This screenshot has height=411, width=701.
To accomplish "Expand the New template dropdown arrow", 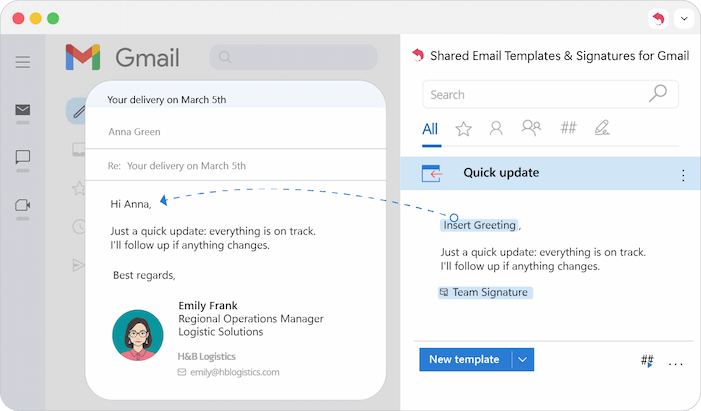I will [x=523, y=360].
